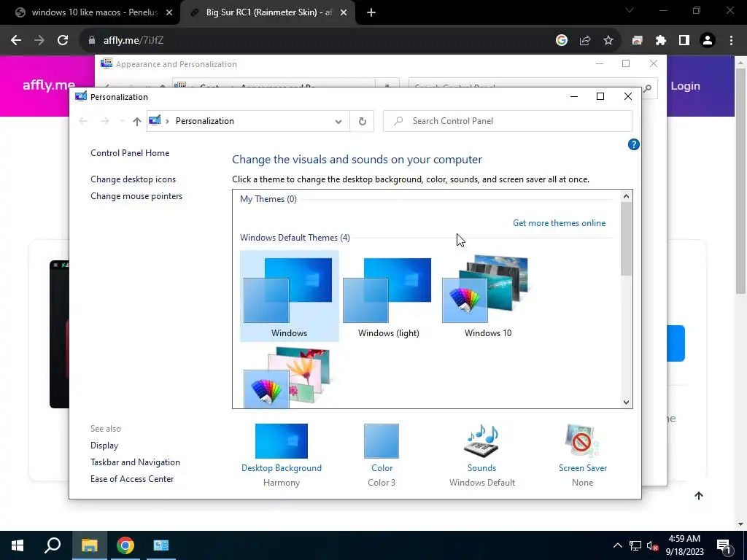Open Chrome profile avatar

click(708, 41)
